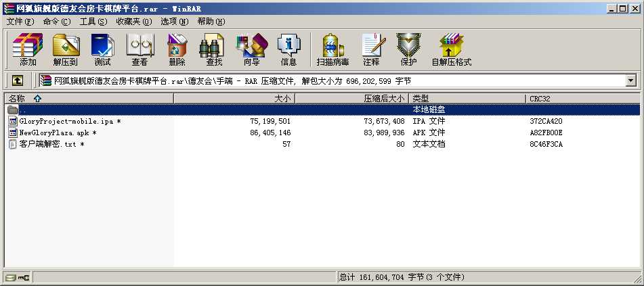Sort by Name (名称) column header
This screenshot has width=644, height=286.
[89, 99]
